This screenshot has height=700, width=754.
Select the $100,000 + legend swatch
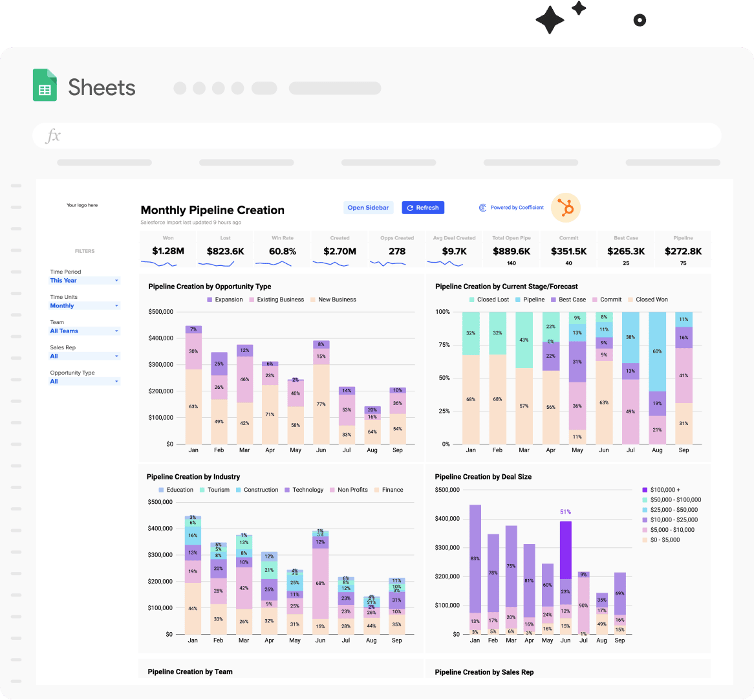(x=645, y=490)
